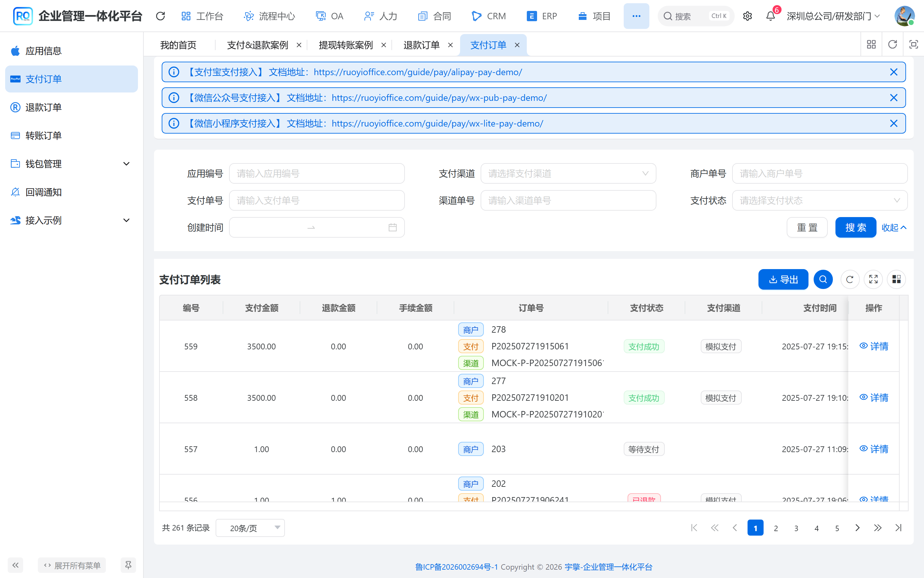Open the notification bell

[x=771, y=16]
